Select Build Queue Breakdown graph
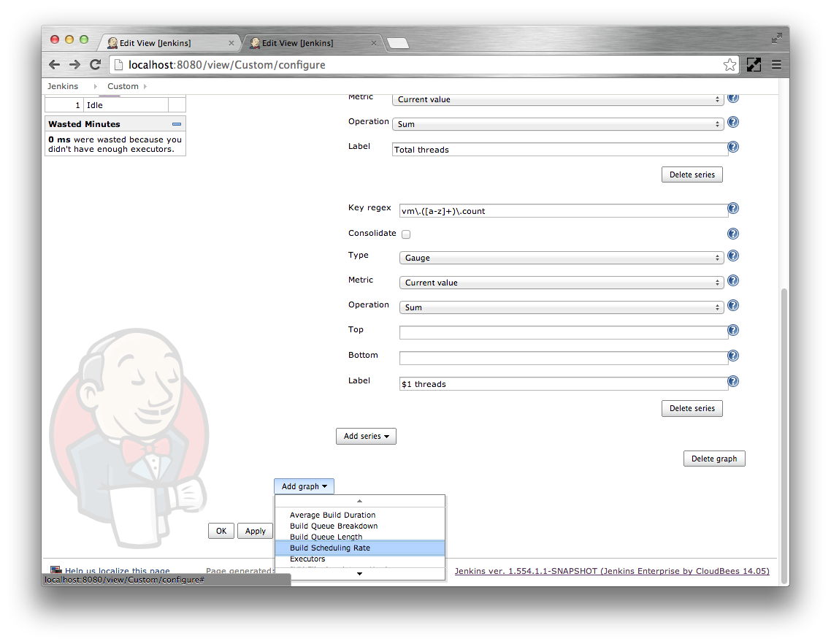The height and width of the screenshot is (644, 831). 334,526
